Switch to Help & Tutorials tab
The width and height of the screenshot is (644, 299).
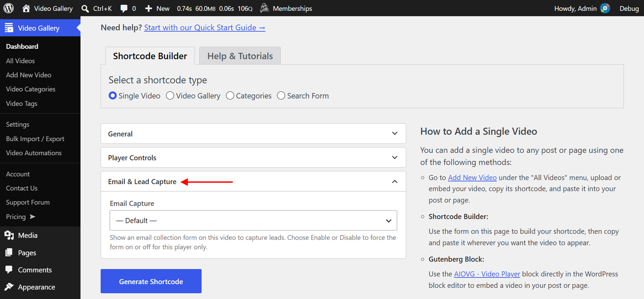point(240,56)
